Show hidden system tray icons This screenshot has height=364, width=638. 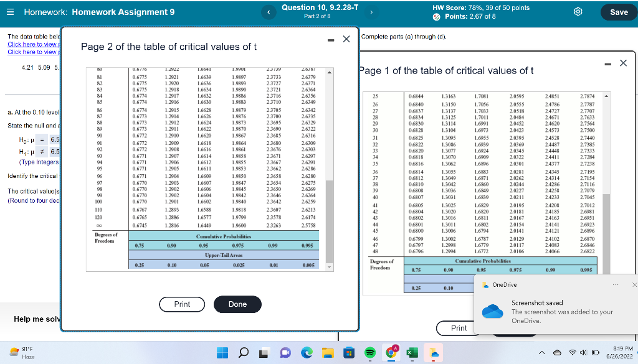[x=543, y=353]
